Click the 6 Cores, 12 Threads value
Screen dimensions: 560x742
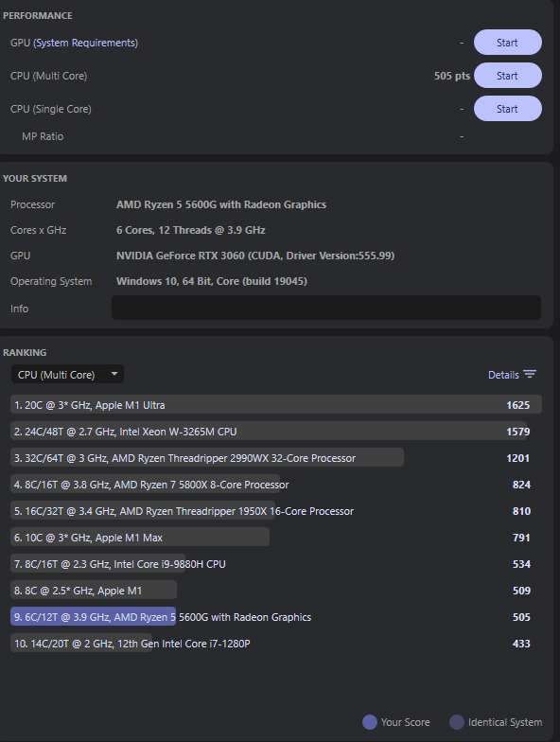point(191,230)
